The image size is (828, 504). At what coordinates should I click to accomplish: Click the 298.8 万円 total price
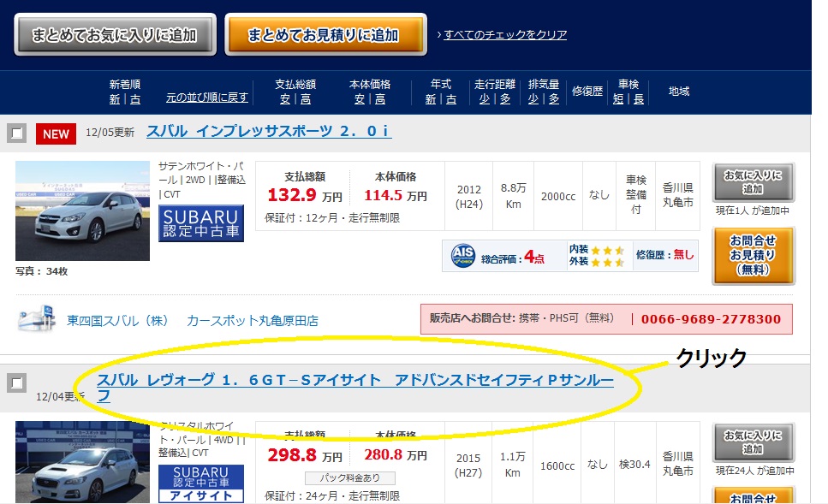305,455
